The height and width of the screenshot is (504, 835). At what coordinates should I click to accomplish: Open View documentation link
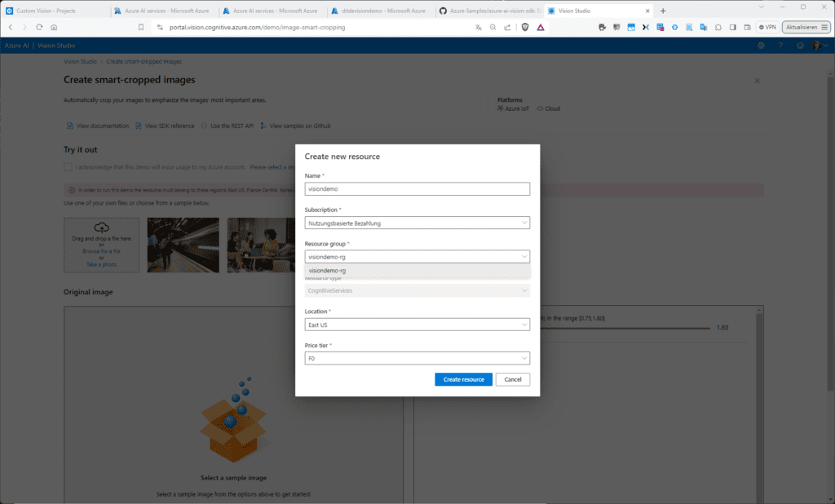[x=98, y=126]
